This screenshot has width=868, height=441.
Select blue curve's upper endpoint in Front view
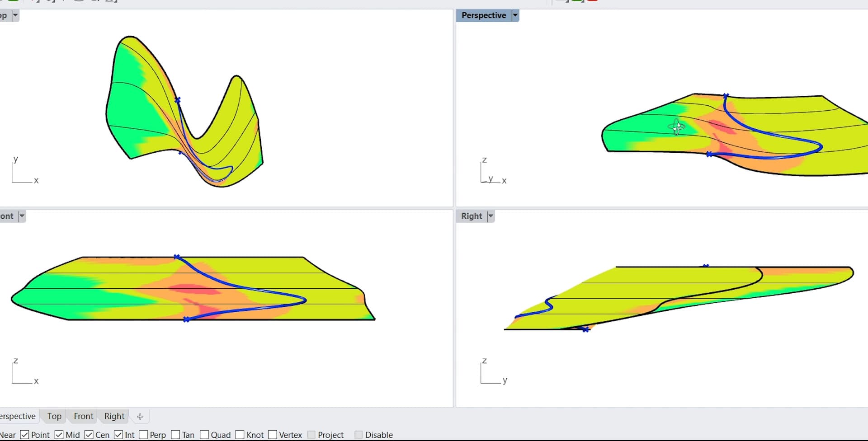coord(177,257)
